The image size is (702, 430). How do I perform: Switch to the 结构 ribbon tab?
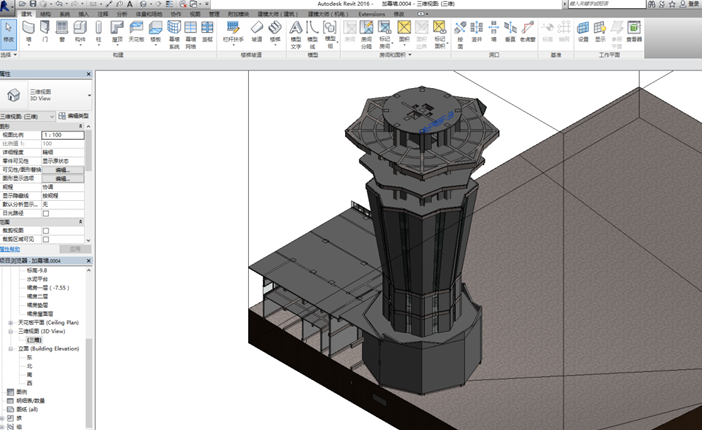coord(46,15)
